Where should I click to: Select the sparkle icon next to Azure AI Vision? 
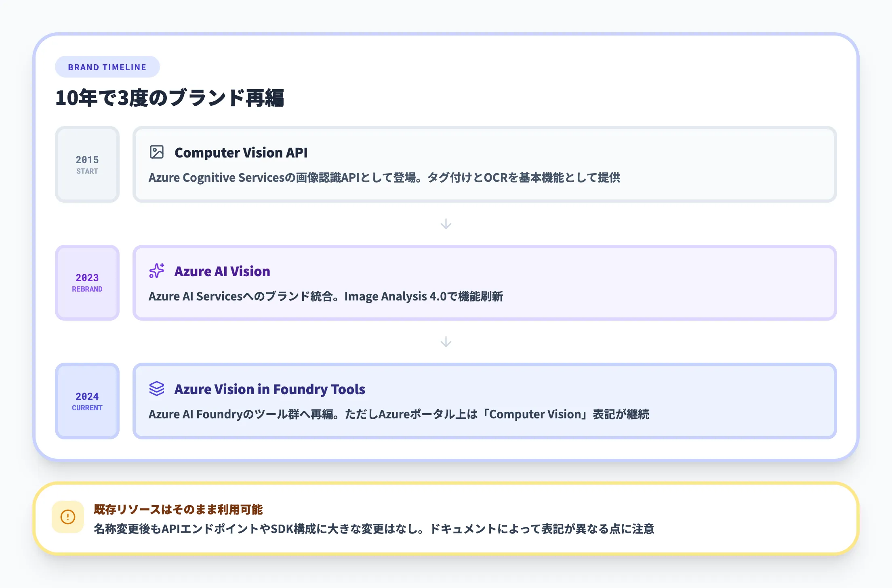pos(156,271)
